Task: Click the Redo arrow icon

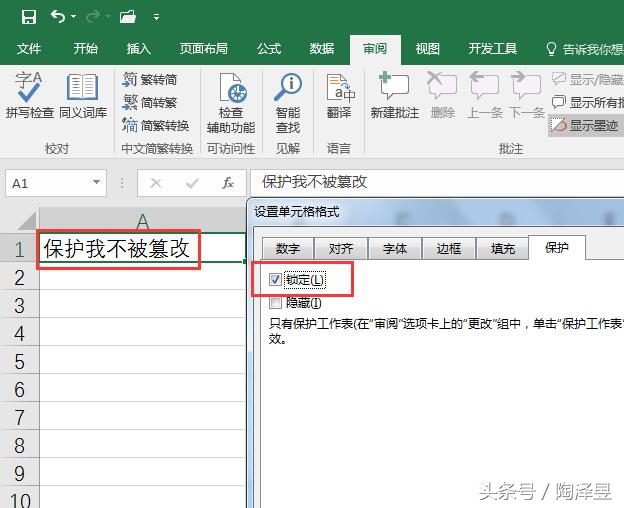Action: click(x=93, y=17)
